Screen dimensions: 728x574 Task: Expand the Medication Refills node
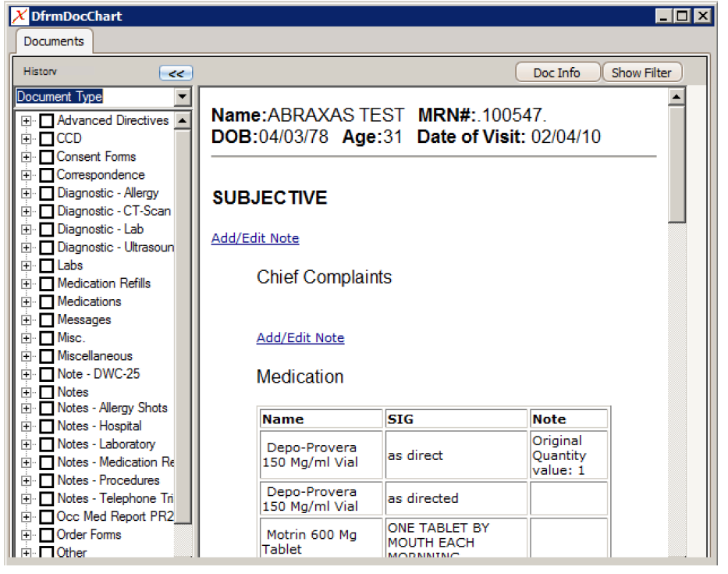(x=27, y=284)
